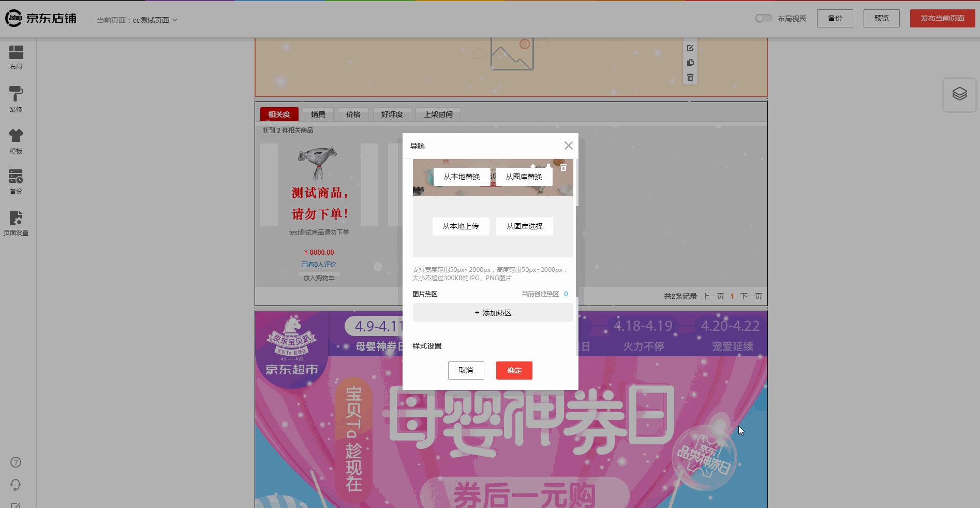The image size is (980, 508).
Task: Select the 好评度 sort tab
Action: pos(392,114)
